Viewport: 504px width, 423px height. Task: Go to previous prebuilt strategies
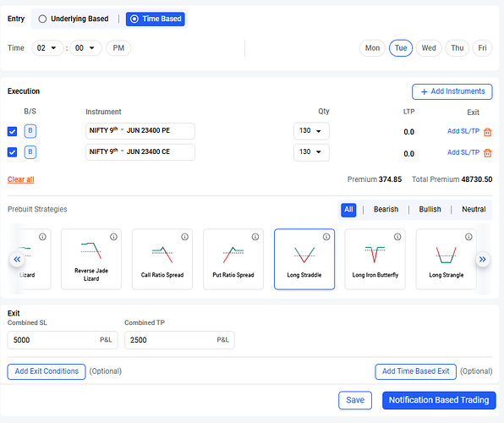(17, 259)
